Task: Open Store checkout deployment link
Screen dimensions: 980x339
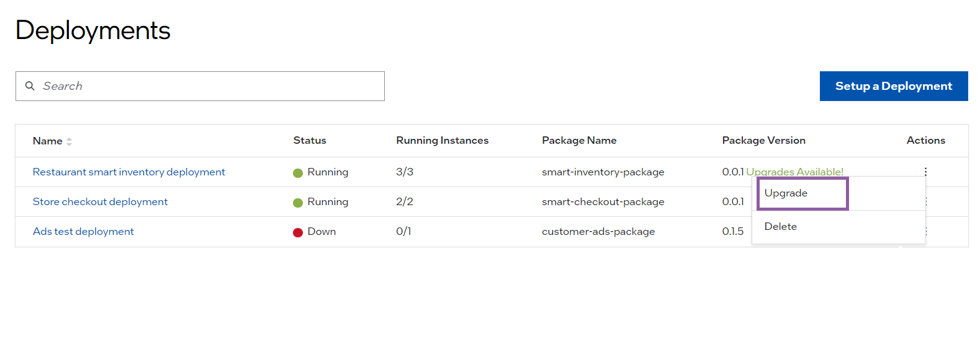Action: pos(100,201)
